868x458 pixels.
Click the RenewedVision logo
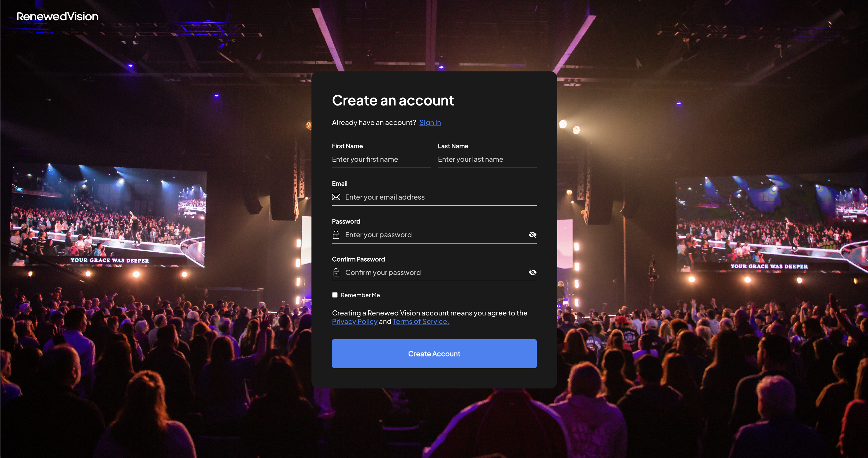[57, 16]
